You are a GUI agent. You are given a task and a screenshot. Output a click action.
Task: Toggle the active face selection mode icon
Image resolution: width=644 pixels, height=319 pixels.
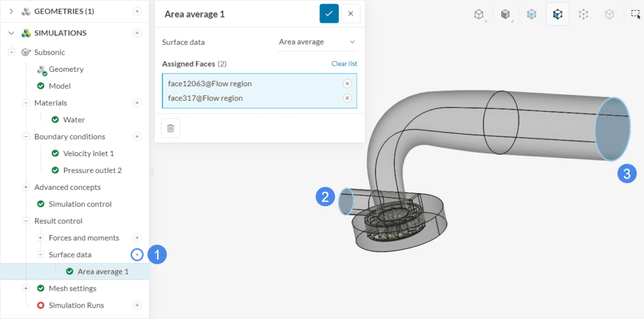557,14
